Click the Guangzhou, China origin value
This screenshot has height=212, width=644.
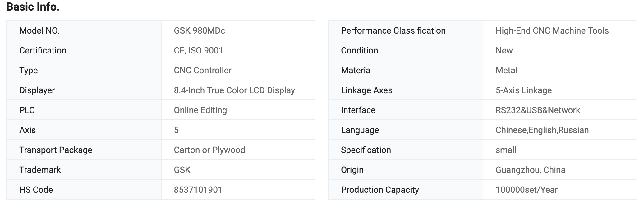[530, 170]
